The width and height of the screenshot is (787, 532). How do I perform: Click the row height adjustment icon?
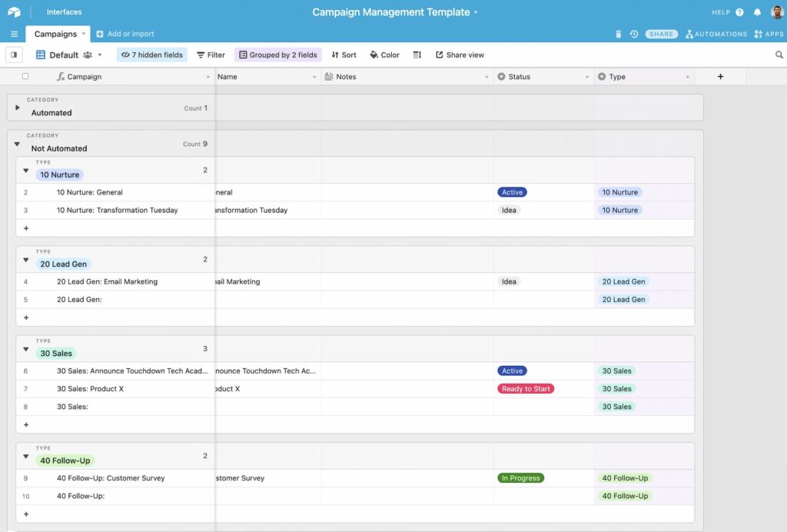417,55
